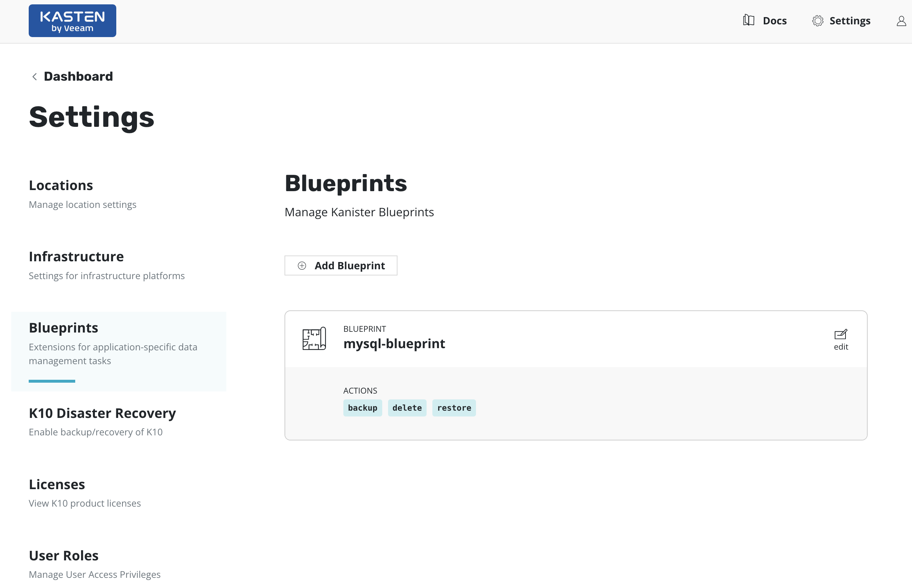This screenshot has height=588, width=912.
Task: Select the Blueprints sidebar section
Action: [x=63, y=328]
